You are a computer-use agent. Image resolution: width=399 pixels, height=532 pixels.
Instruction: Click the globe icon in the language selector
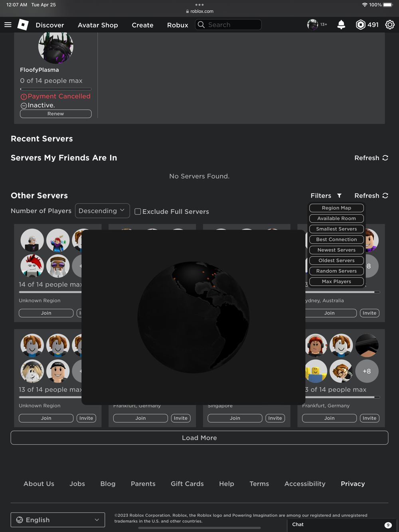(19, 520)
